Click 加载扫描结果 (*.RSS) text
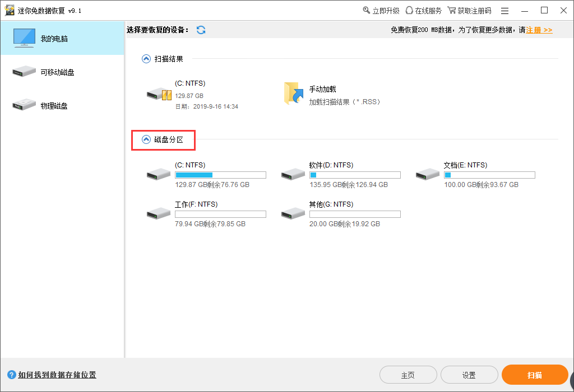Viewport: 574px width, 392px height. click(x=345, y=102)
